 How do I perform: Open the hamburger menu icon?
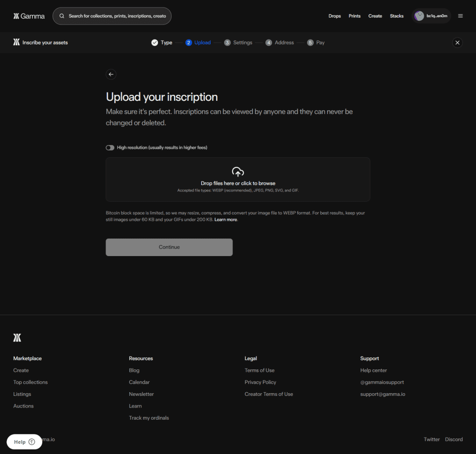[x=460, y=16]
